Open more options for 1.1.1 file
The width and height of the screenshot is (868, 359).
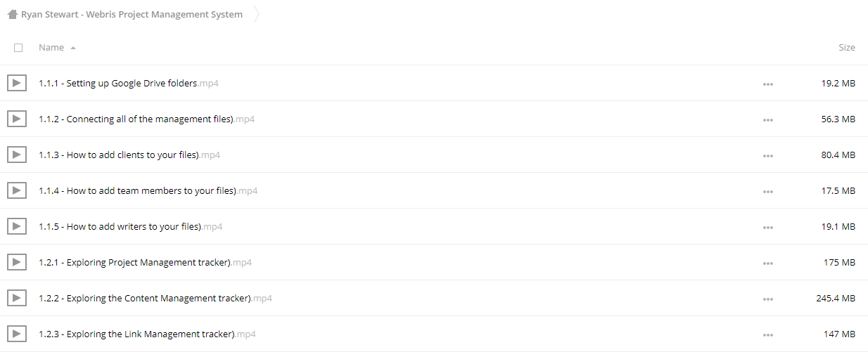(x=767, y=84)
